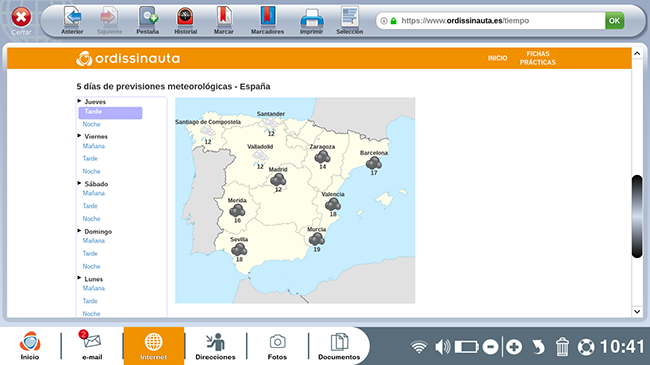Open the INICIO menu item
The image size is (650, 365).
pyautogui.click(x=497, y=58)
